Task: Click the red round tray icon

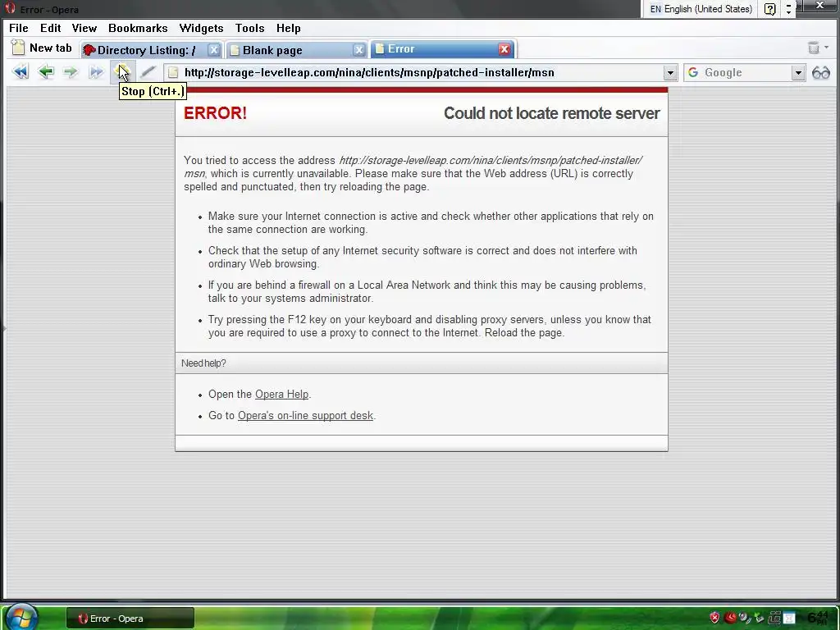Action: coord(730,617)
